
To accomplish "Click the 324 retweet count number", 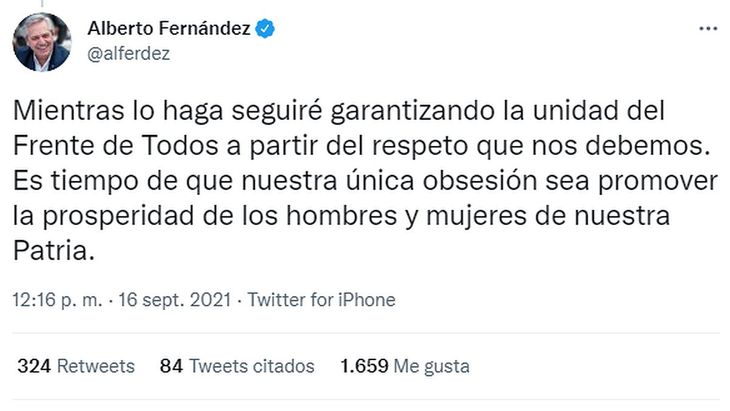I will click(x=34, y=366).
